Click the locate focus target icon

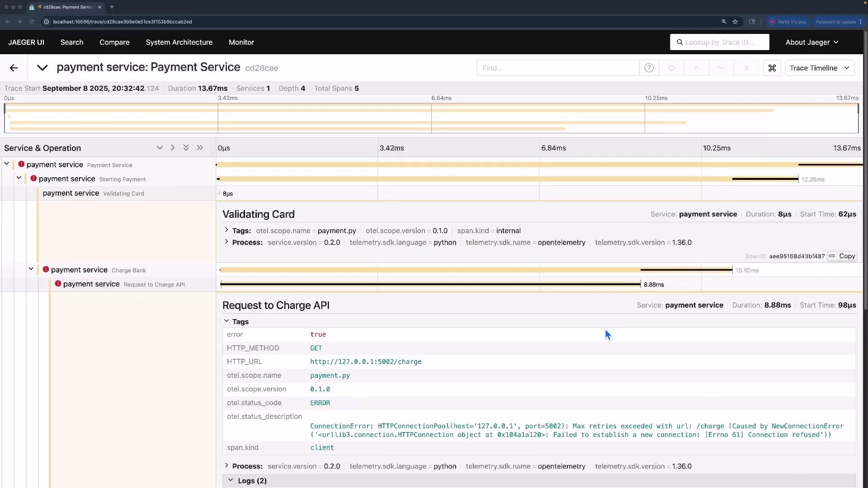click(x=671, y=68)
